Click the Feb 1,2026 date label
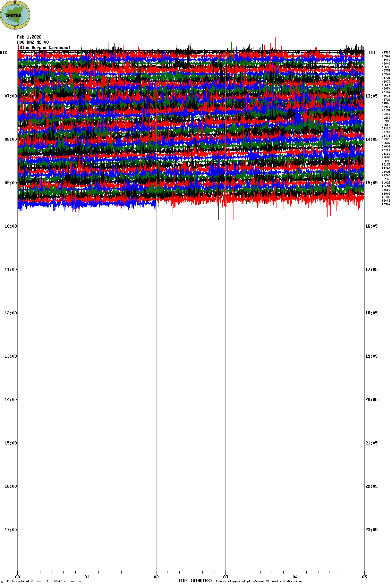The width and height of the screenshot is (392, 586). pyautogui.click(x=29, y=37)
